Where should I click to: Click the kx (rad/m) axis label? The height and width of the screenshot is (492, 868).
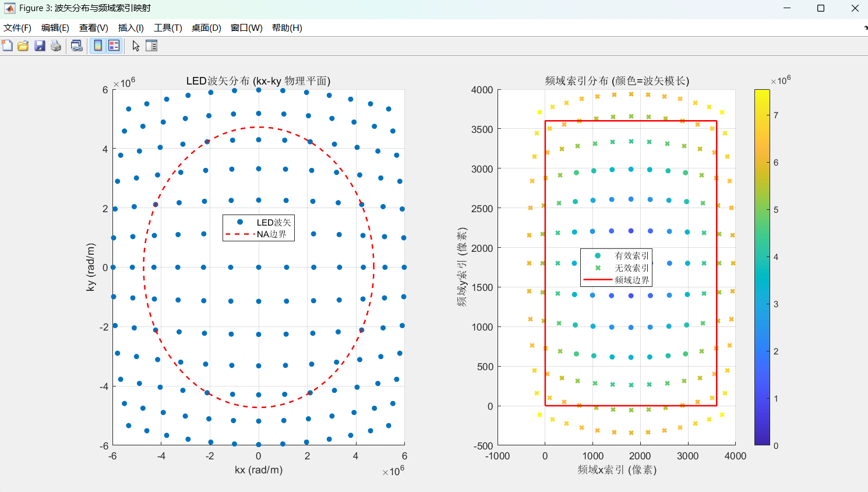[259, 469]
